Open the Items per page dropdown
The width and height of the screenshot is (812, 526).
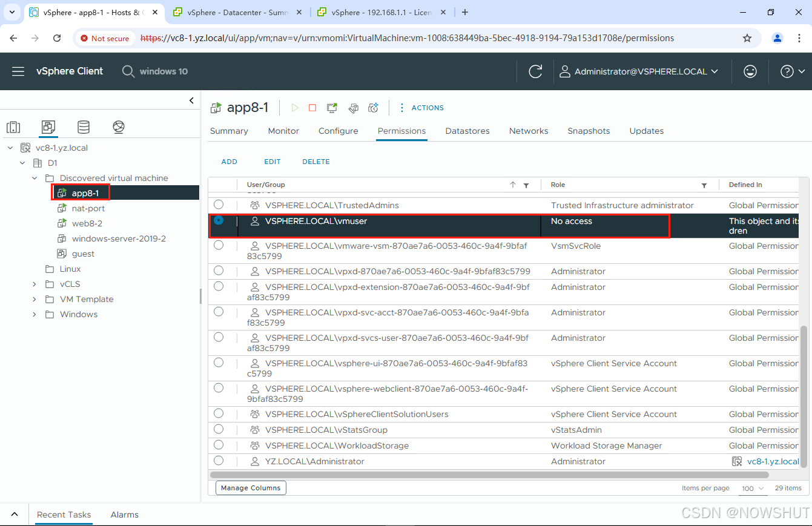(753, 488)
